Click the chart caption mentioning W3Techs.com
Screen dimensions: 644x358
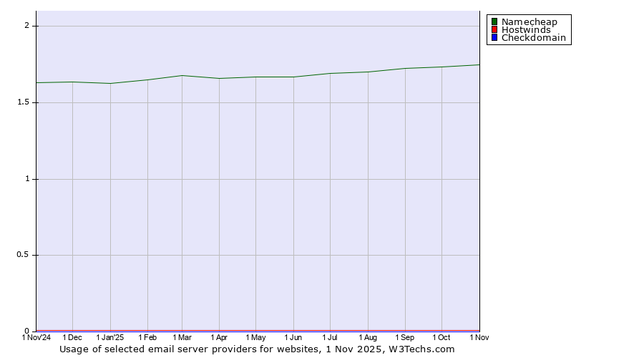[257, 349]
